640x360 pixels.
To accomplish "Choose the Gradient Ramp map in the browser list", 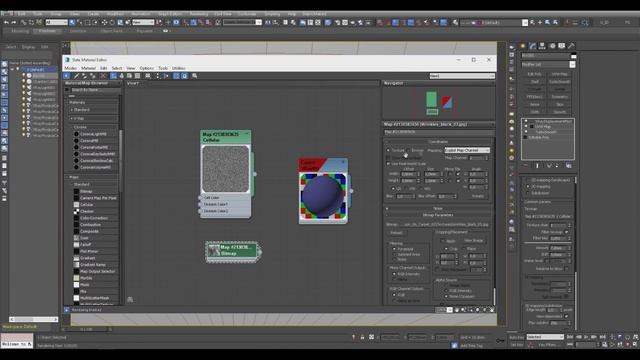I will (93, 264).
